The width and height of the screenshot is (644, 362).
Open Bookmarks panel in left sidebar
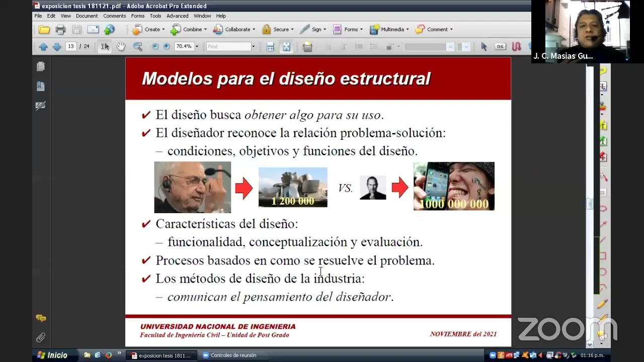(x=41, y=86)
